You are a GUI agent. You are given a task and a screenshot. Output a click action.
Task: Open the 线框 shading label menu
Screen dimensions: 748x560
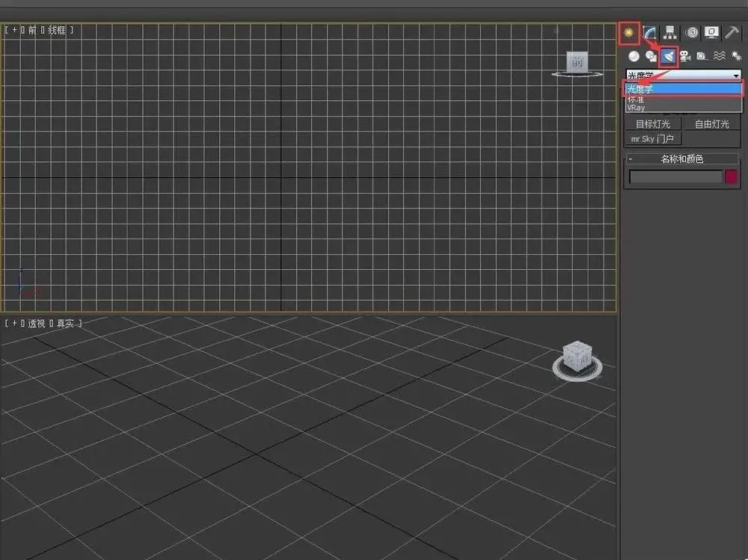[56, 30]
